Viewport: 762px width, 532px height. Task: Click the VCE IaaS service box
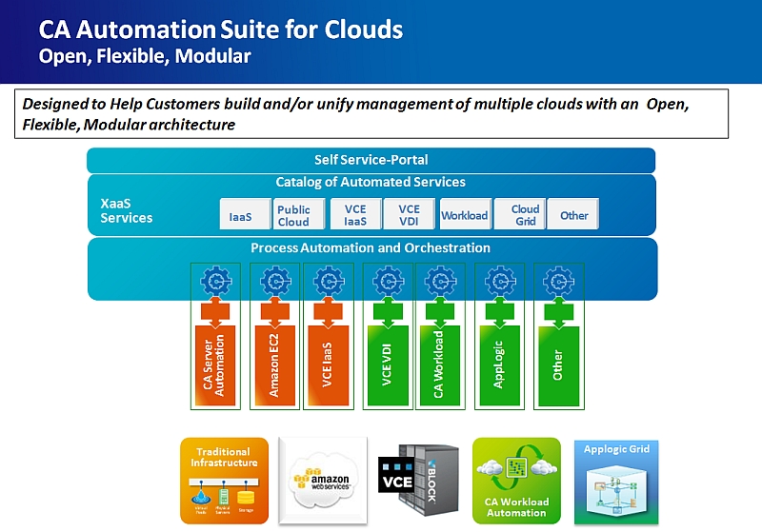[x=355, y=213]
